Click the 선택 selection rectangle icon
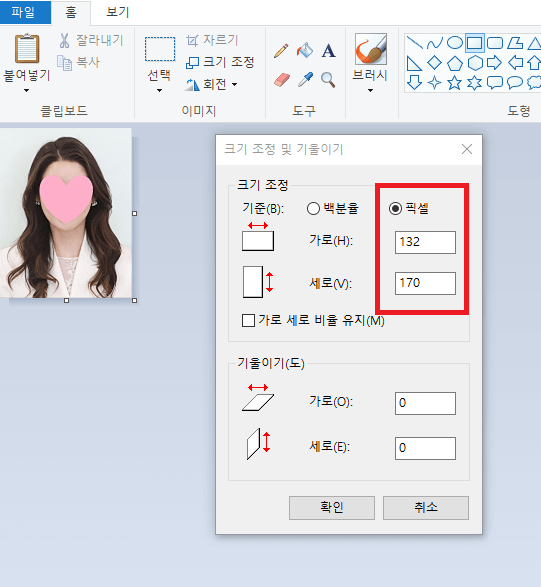Screen dimensions: 541x587 (160, 49)
